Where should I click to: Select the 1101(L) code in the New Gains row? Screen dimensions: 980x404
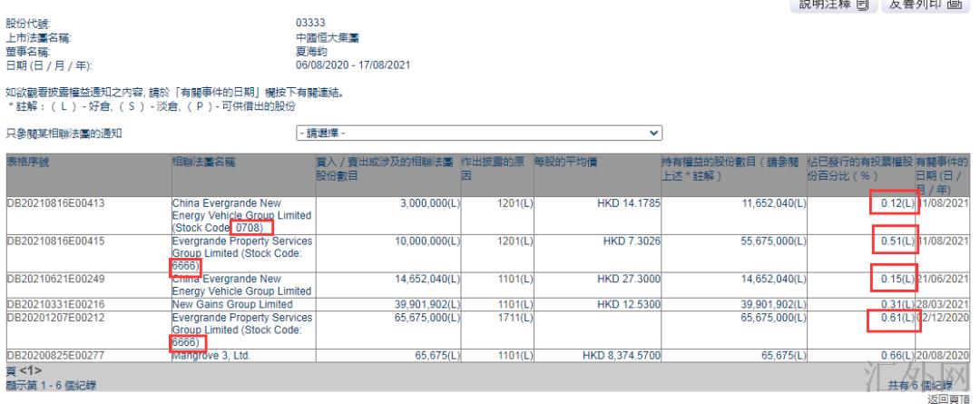pyautogui.click(x=515, y=304)
